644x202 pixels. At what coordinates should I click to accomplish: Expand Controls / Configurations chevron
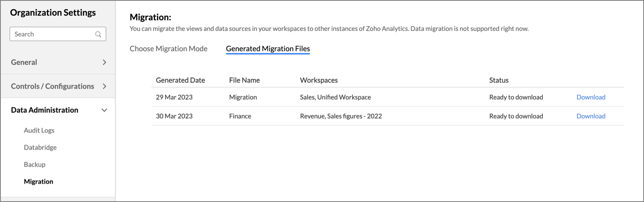coord(104,86)
